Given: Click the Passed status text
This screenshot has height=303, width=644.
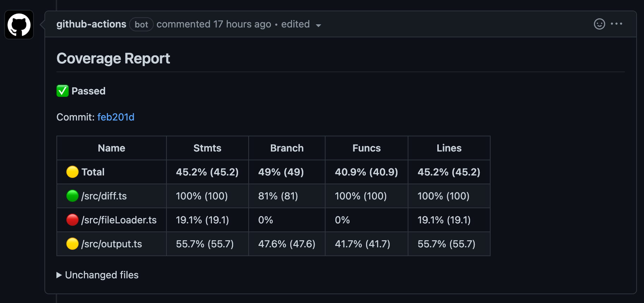Looking at the screenshot, I should pyautogui.click(x=89, y=91).
